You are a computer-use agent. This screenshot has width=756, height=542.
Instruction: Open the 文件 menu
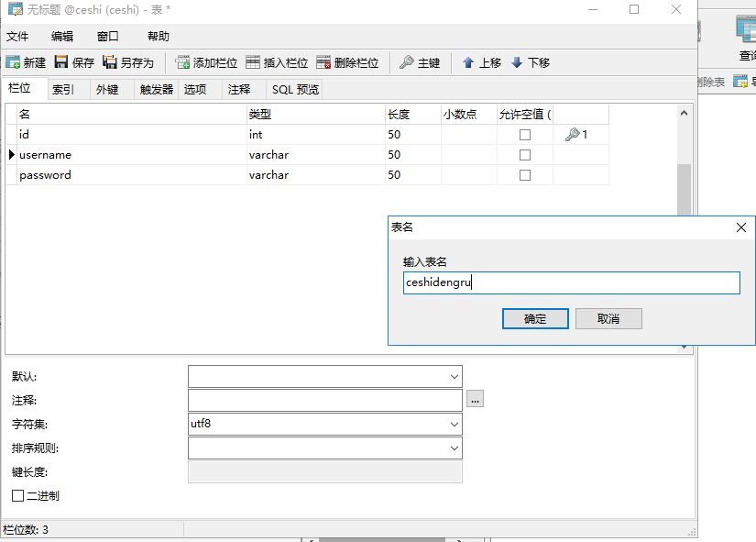(x=17, y=36)
